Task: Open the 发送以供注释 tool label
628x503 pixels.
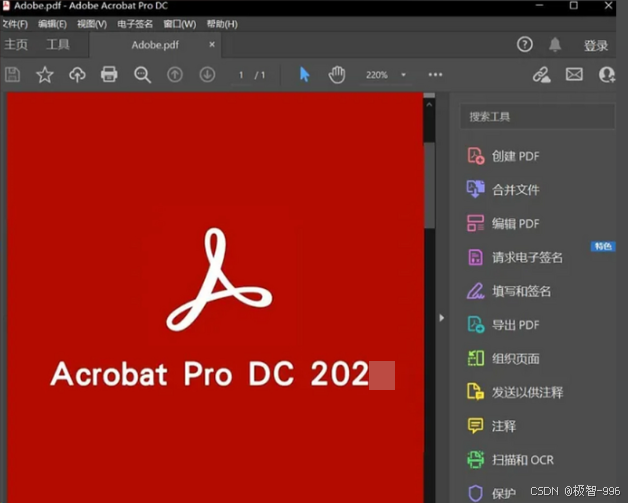Action: [x=527, y=392]
